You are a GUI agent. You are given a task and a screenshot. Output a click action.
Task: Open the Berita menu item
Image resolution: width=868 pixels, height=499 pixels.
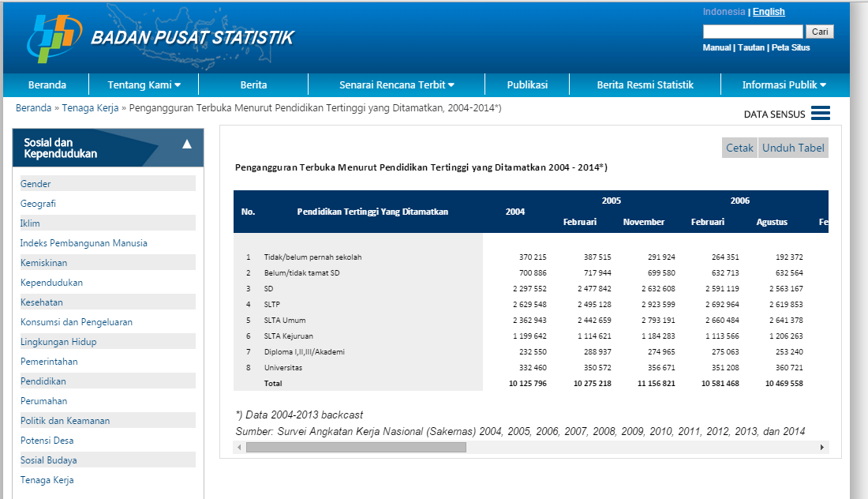pyautogui.click(x=253, y=84)
